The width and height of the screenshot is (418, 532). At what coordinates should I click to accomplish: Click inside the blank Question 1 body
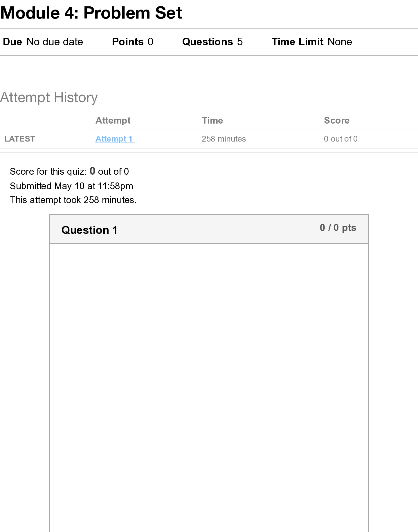pyautogui.click(x=209, y=377)
